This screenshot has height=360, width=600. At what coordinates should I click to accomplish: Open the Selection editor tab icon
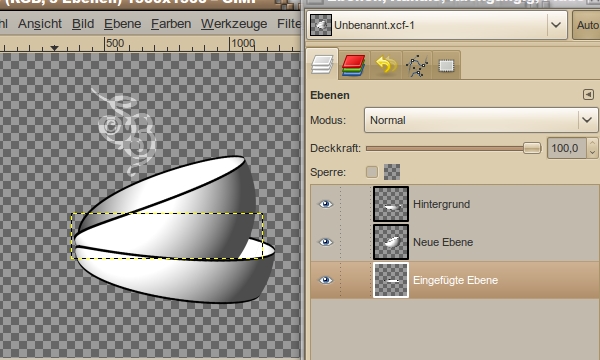coord(446,65)
